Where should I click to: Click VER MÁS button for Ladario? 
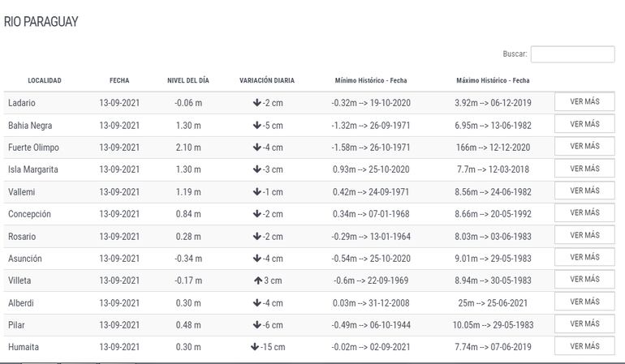pyautogui.click(x=584, y=102)
